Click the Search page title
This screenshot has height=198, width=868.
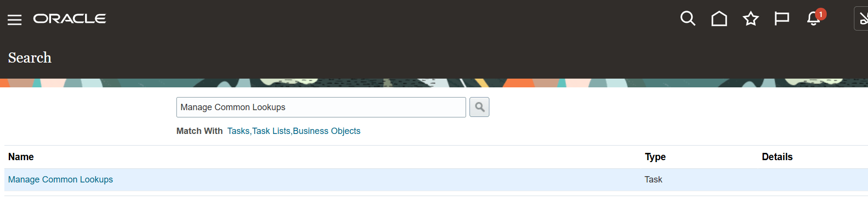click(30, 58)
